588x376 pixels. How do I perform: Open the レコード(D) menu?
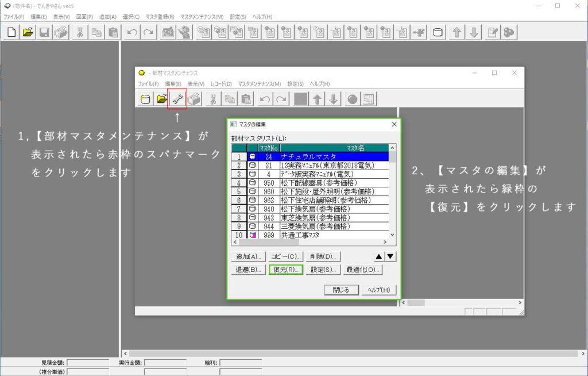coord(221,84)
